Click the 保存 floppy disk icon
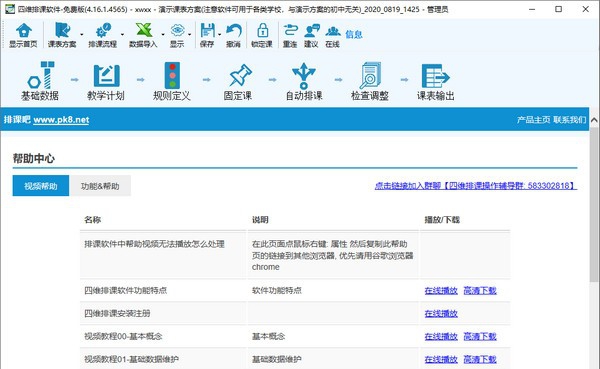This screenshot has height=369, width=600. 207,30
